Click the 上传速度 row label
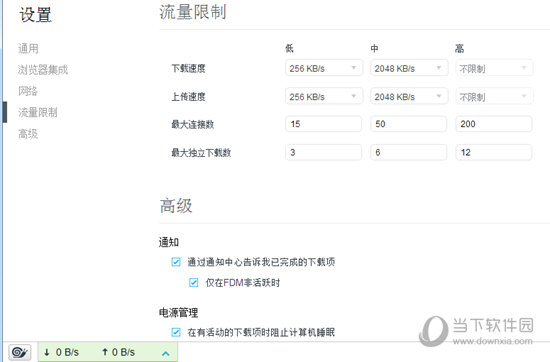The width and height of the screenshot is (550, 362). (x=188, y=96)
